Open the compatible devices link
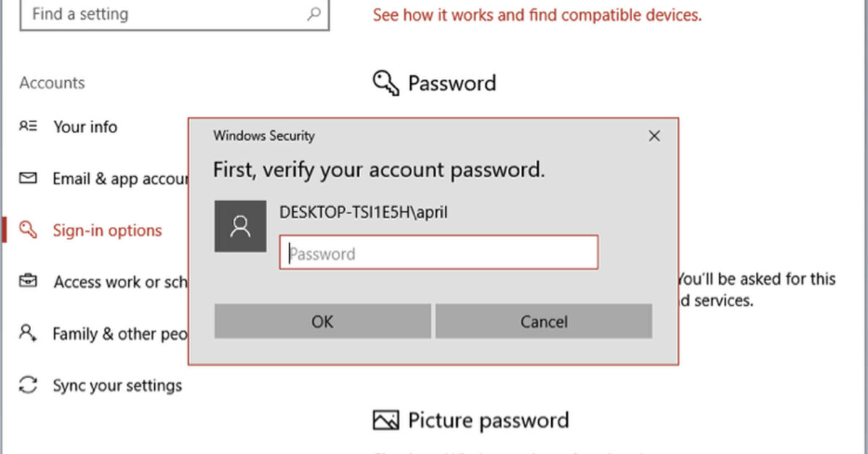The width and height of the screenshot is (868, 454). pos(537,14)
